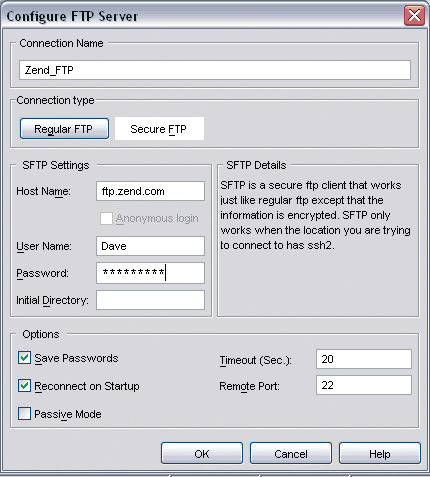Enable Passive Mode
Screen dimensions: 430x477
[24, 414]
